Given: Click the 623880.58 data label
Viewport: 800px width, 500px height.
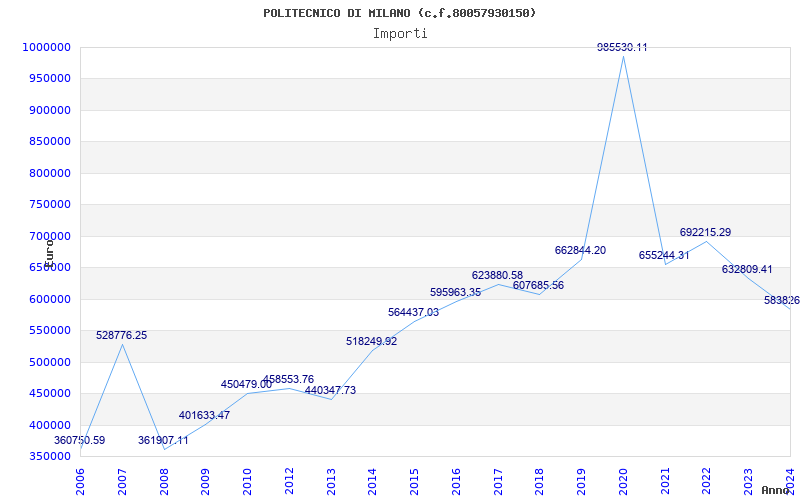Looking at the screenshot, I should tap(497, 276).
